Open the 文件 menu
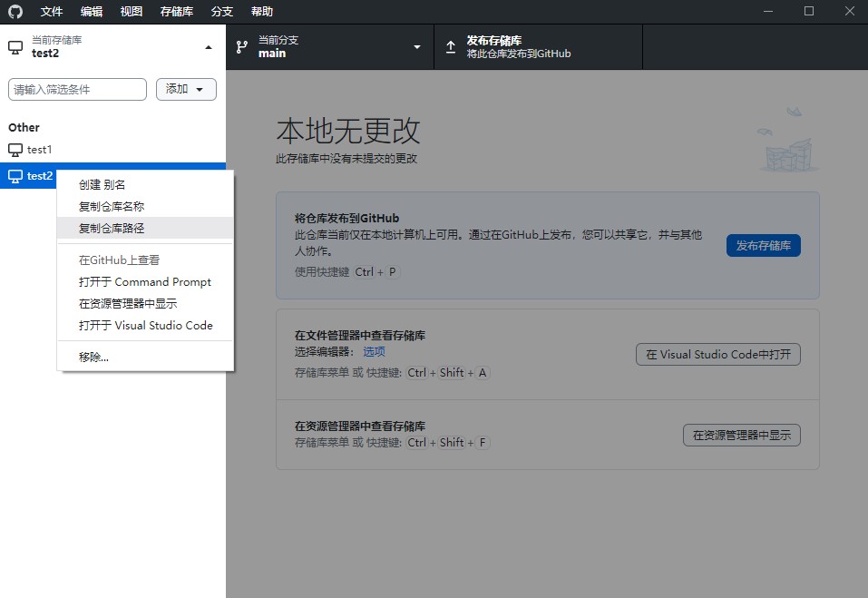 click(x=52, y=11)
